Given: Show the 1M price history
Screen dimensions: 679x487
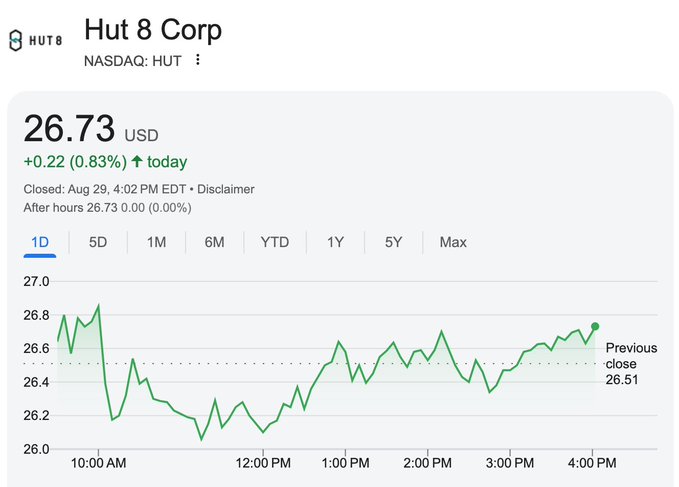Looking at the screenshot, I should 156,242.
